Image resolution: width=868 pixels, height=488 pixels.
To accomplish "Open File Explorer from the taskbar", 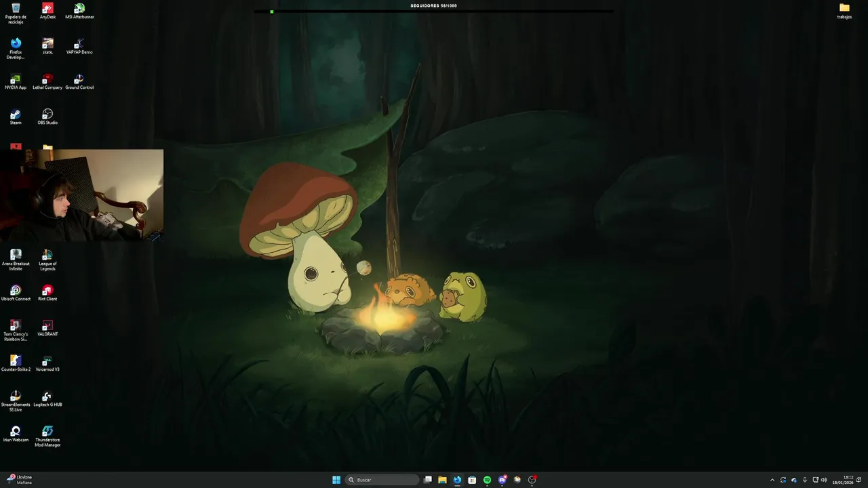I will pos(442,480).
